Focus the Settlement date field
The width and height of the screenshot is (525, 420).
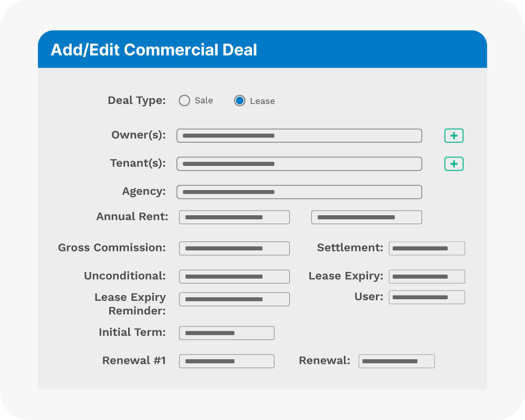427,248
